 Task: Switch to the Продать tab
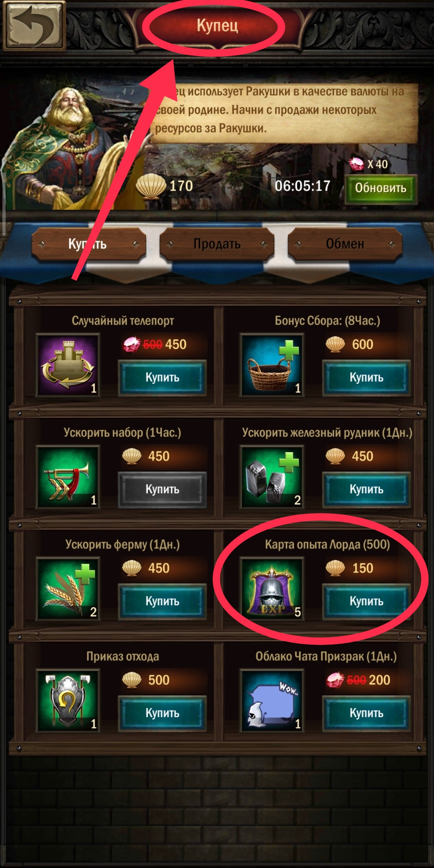(217, 244)
